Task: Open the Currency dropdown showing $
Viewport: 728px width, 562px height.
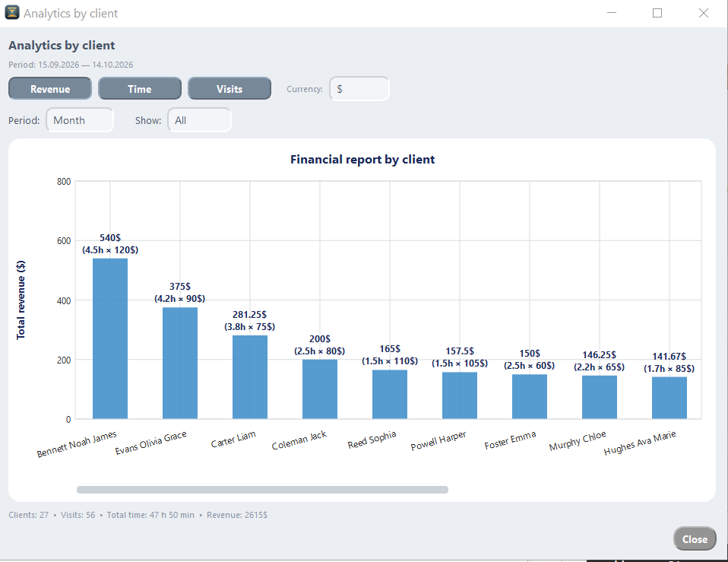Action: point(359,89)
